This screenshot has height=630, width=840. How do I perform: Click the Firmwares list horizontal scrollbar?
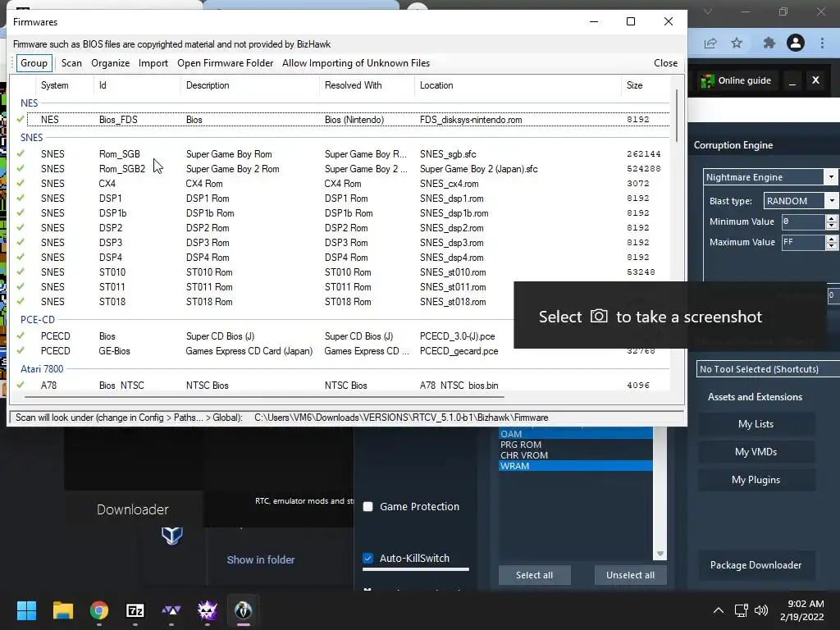click(x=264, y=397)
